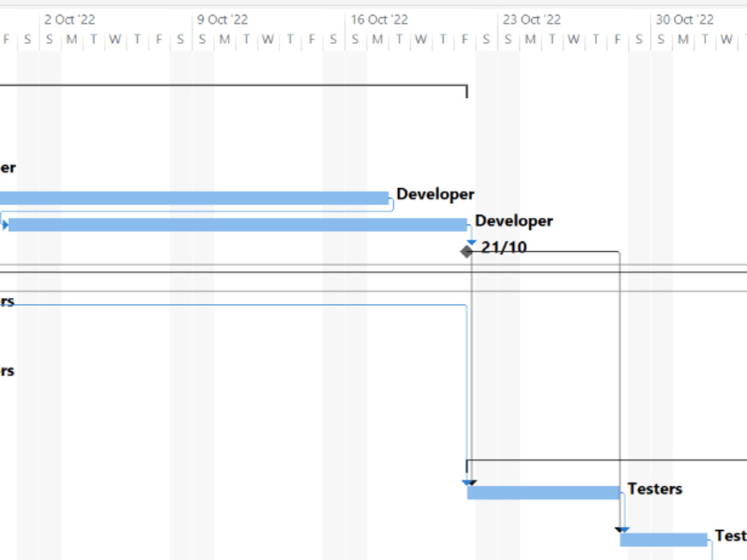This screenshot has height=560, width=747.
Task: Select the lower task bar labeled Test
Action: tap(663, 540)
